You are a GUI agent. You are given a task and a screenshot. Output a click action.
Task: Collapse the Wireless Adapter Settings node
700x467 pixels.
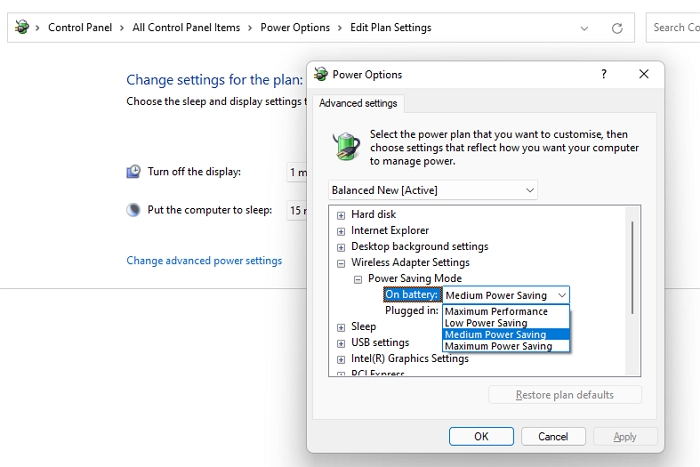[341, 263]
